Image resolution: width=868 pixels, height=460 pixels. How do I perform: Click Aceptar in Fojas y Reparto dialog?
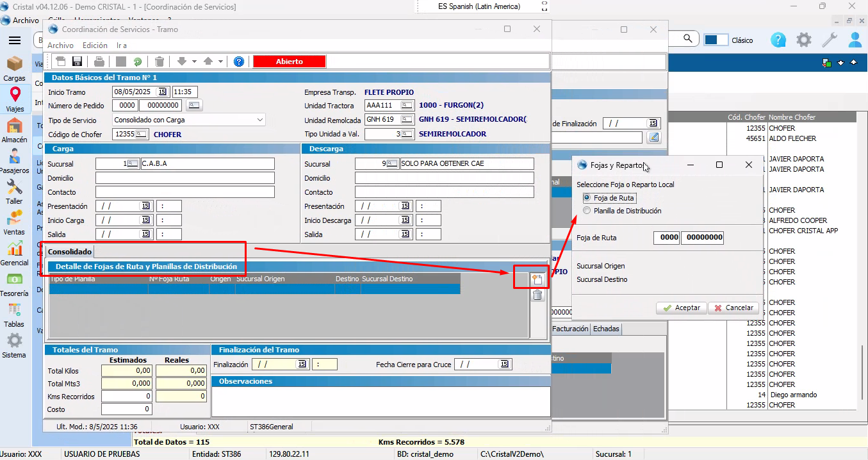coord(682,308)
